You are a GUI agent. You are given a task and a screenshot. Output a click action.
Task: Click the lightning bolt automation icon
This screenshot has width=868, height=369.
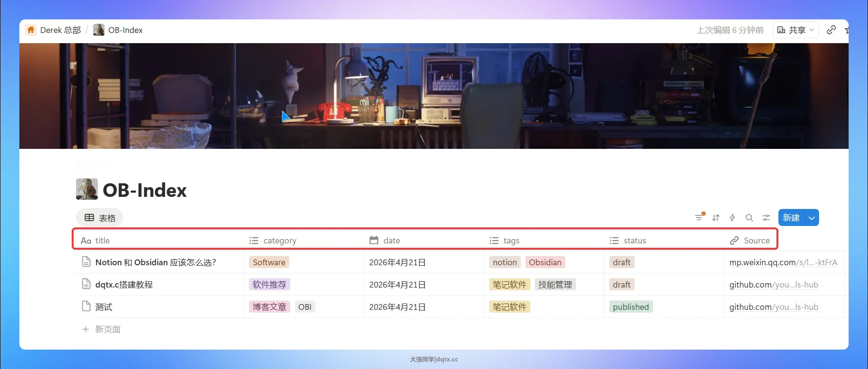coord(732,218)
